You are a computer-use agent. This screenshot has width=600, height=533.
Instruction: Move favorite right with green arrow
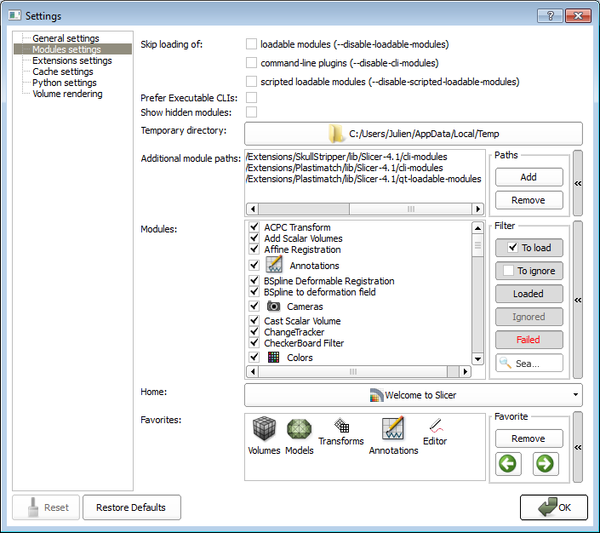click(546, 464)
